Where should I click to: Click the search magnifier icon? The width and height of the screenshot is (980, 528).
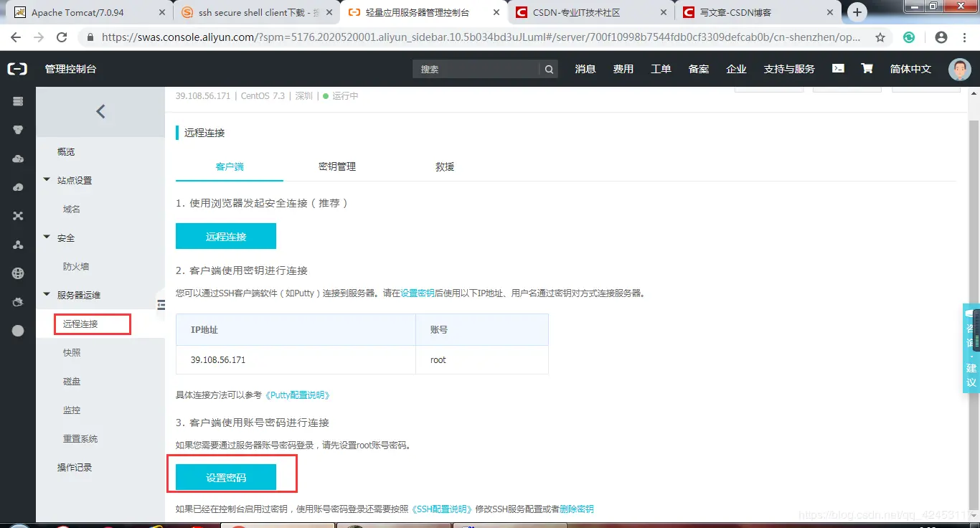pos(548,68)
